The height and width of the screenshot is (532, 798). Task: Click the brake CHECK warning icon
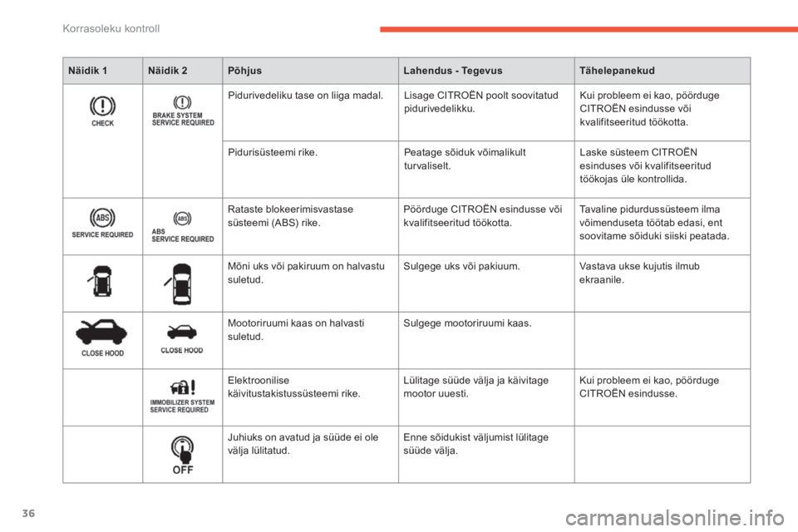pyautogui.click(x=102, y=111)
